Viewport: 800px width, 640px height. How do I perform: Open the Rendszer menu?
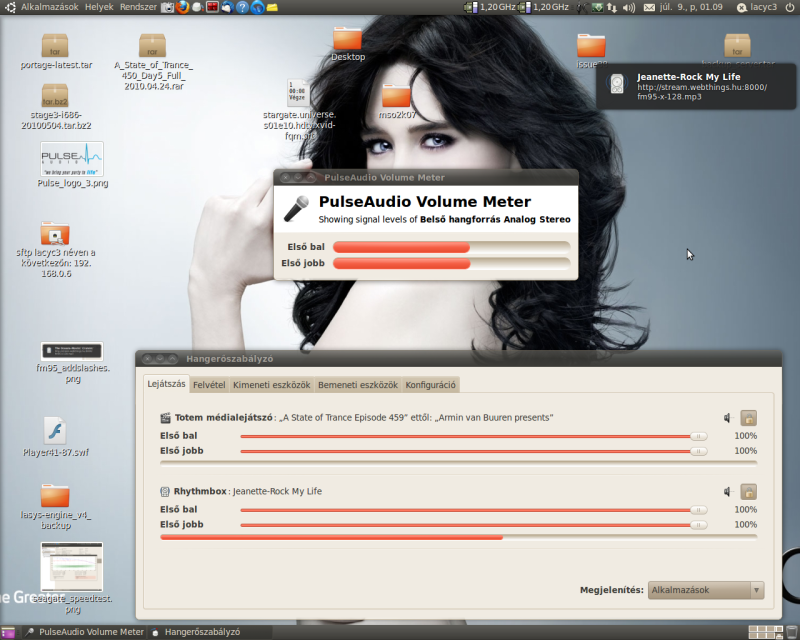coord(138,7)
